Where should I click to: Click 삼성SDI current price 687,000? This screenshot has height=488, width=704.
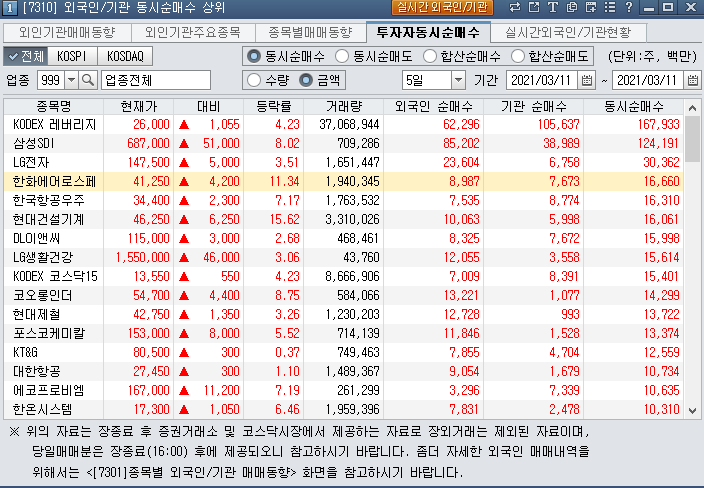coord(148,143)
